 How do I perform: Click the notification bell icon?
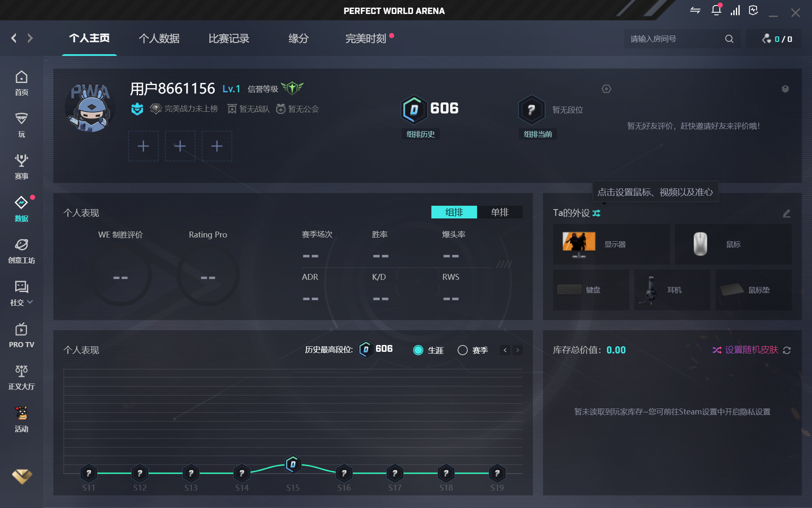point(716,11)
